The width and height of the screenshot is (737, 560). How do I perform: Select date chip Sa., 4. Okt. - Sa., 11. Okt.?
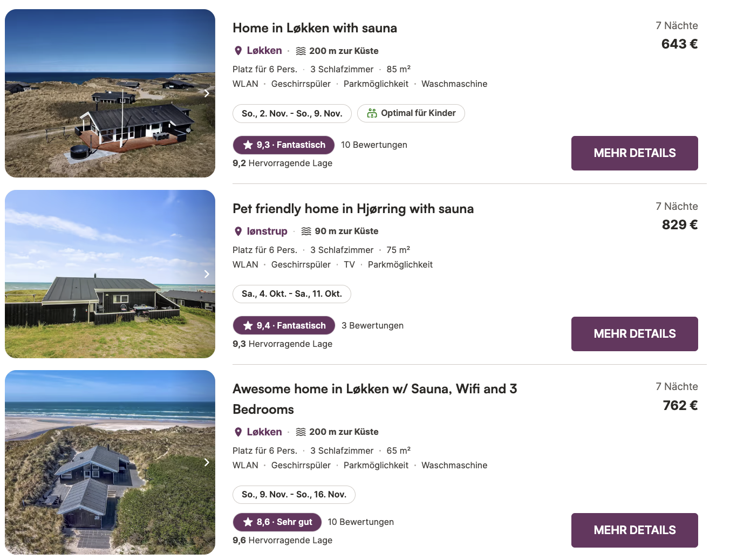(x=291, y=294)
